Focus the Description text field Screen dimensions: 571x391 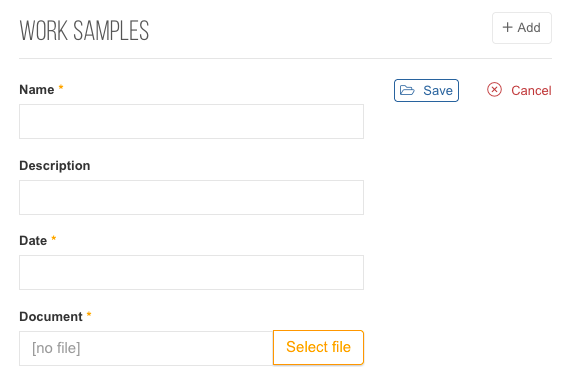pyautogui.click(x=191, y=197)
